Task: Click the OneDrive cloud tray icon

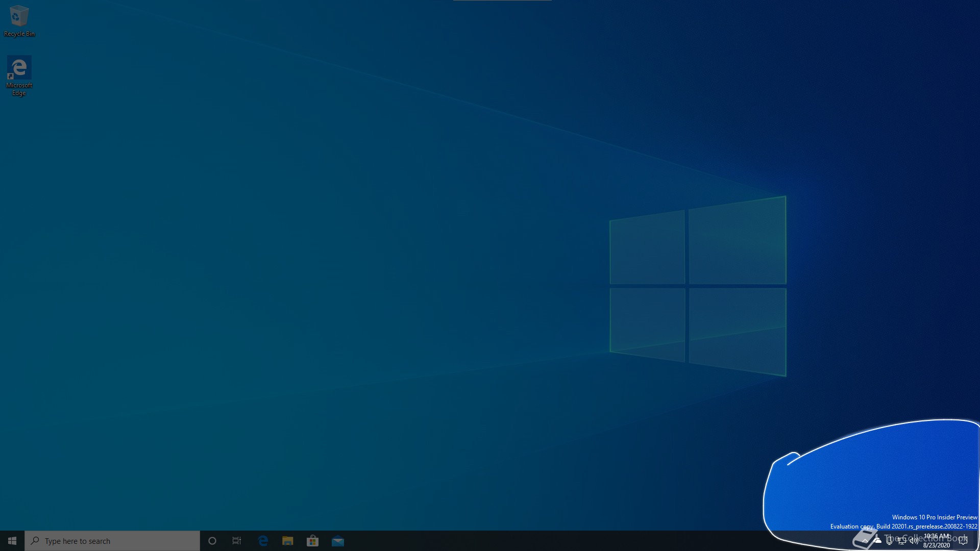Action: 877,541
